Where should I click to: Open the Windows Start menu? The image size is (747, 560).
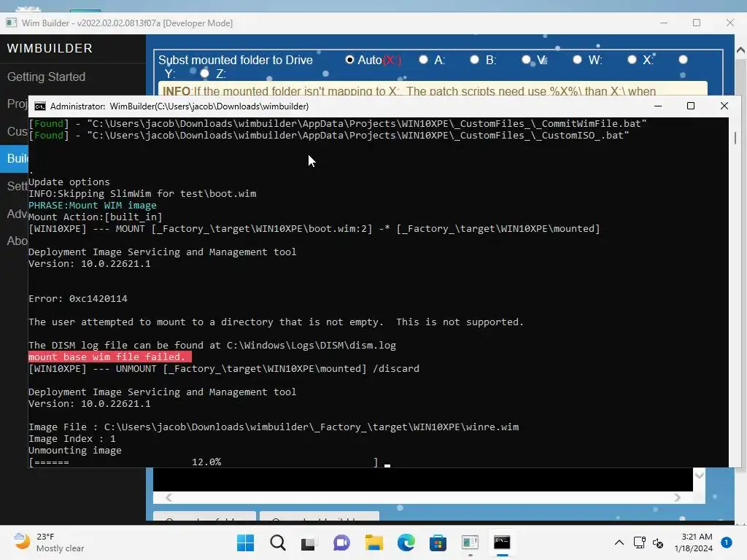245,542
